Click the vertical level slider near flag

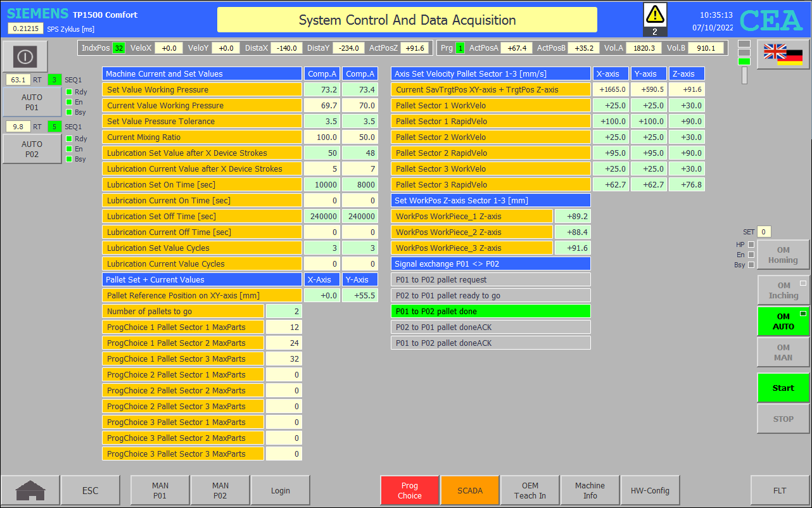744,75
